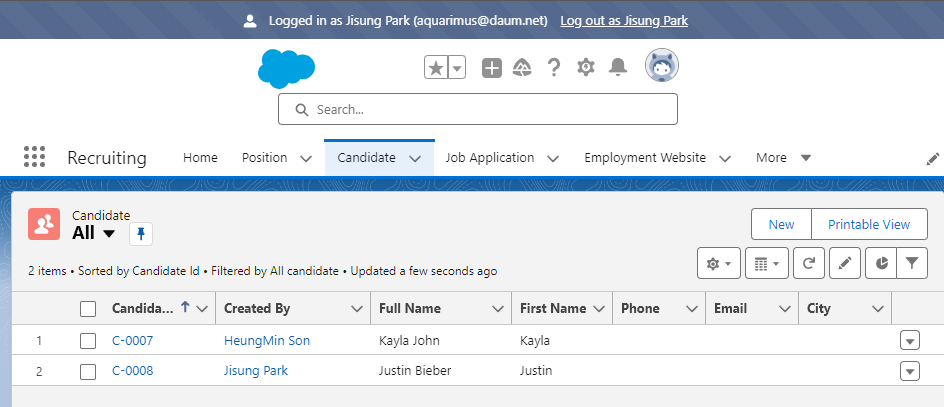
Task: Open user profile avatar menu
Action: (x=662, y=66)
